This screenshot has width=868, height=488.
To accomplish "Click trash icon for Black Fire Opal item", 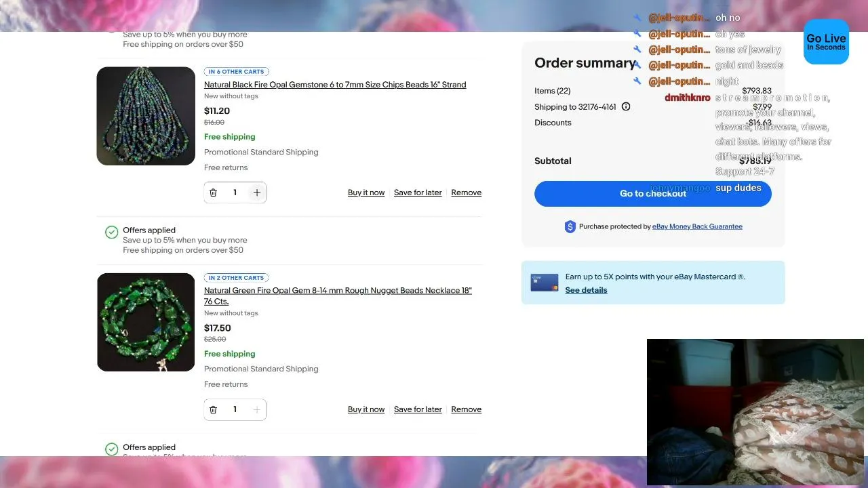I will [x=213, y=192].
